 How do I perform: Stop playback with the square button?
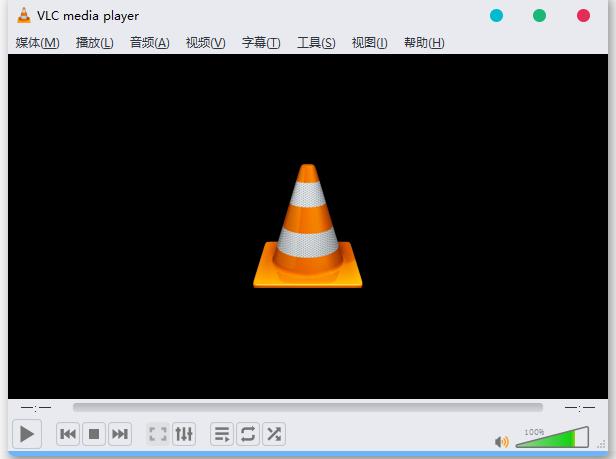coord(94,434)
